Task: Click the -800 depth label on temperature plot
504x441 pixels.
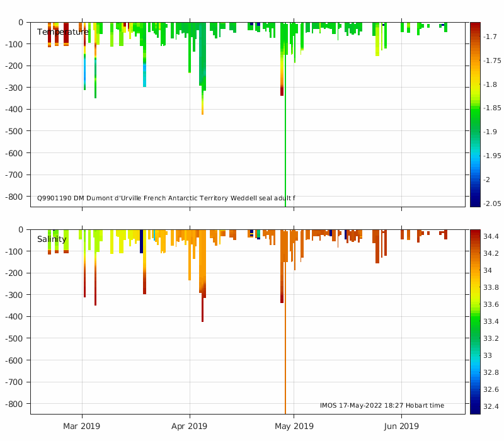Action: coord(14,197)
